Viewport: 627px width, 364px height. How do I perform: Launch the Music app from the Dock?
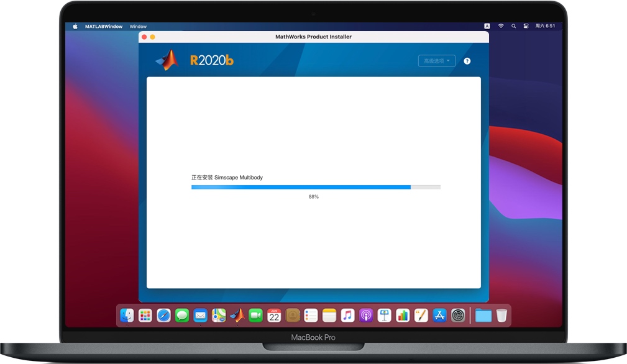(x=347, y=316)
